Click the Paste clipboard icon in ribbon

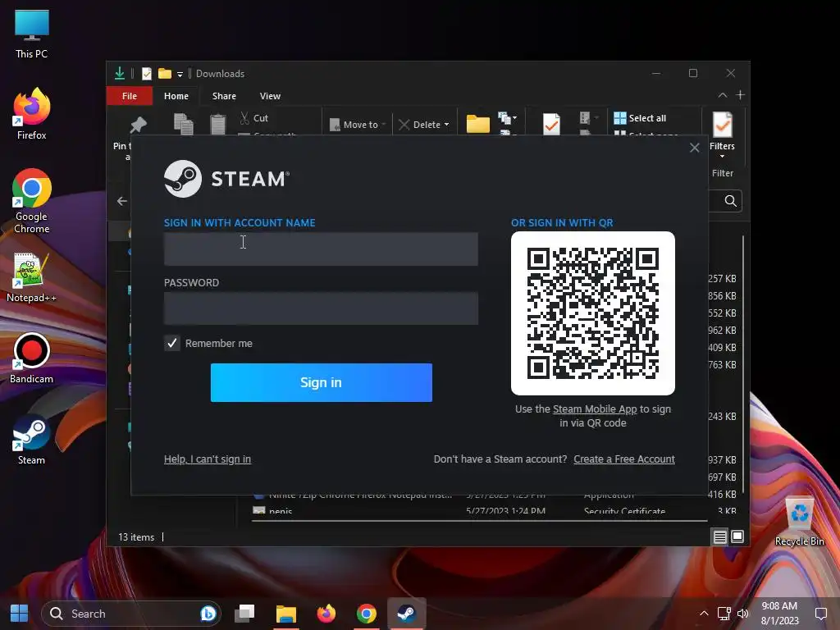(217, 124)
